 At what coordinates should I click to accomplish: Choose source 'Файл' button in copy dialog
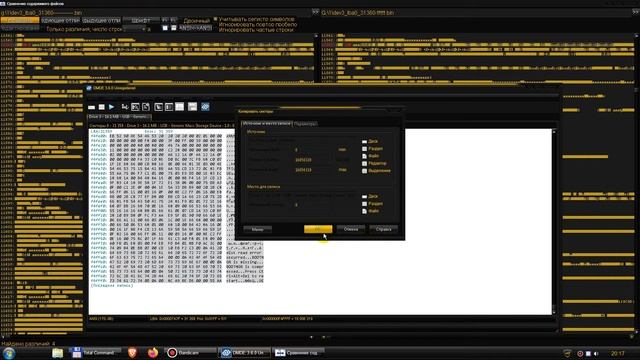pyautogui.click(x=371, y=156)
